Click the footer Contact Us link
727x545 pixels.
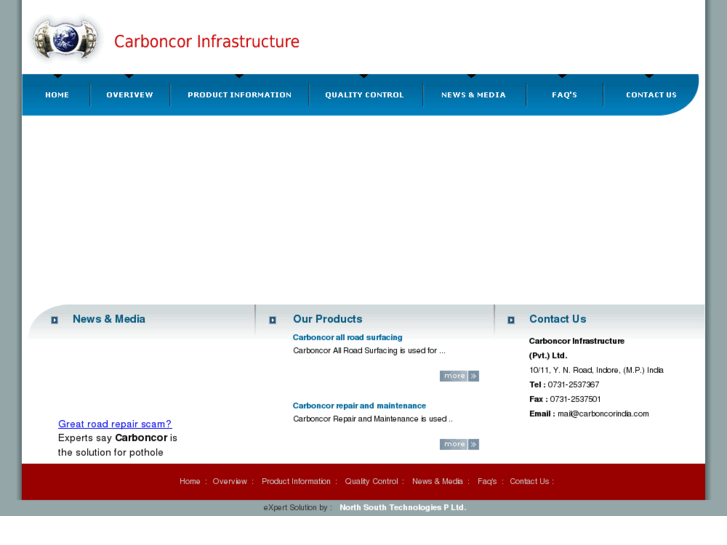click(529, 481)
